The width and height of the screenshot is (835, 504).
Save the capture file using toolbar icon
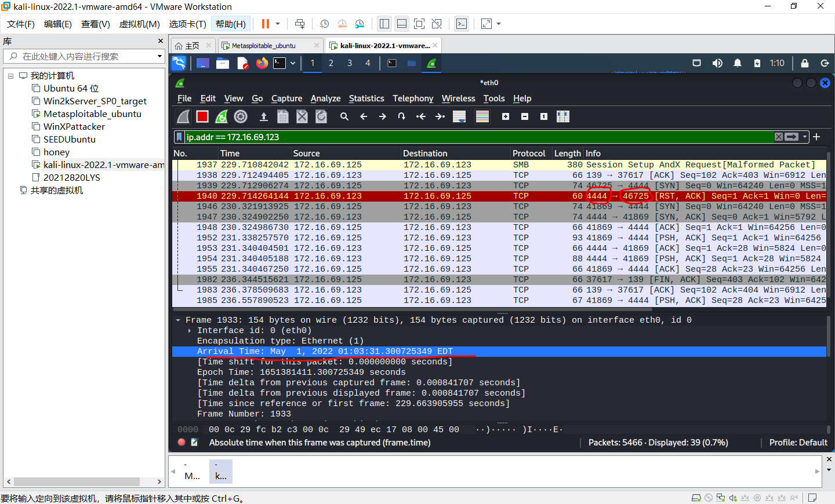(283, 116)
